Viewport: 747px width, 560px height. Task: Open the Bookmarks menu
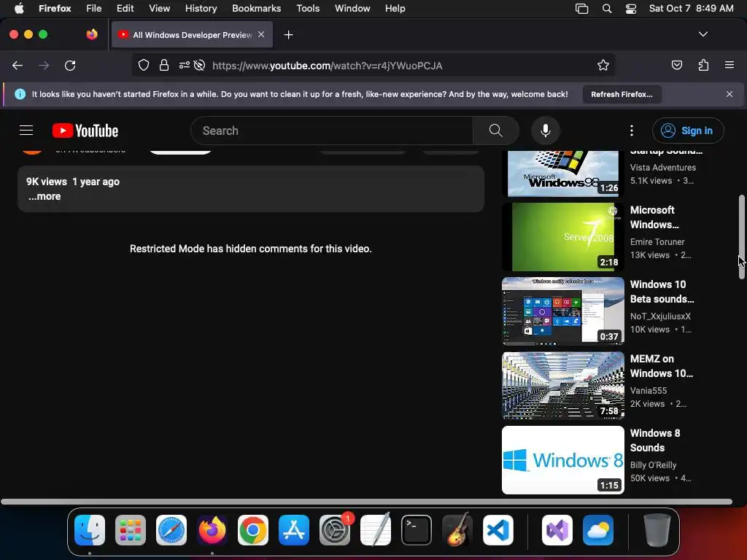(x=256, y=8)
